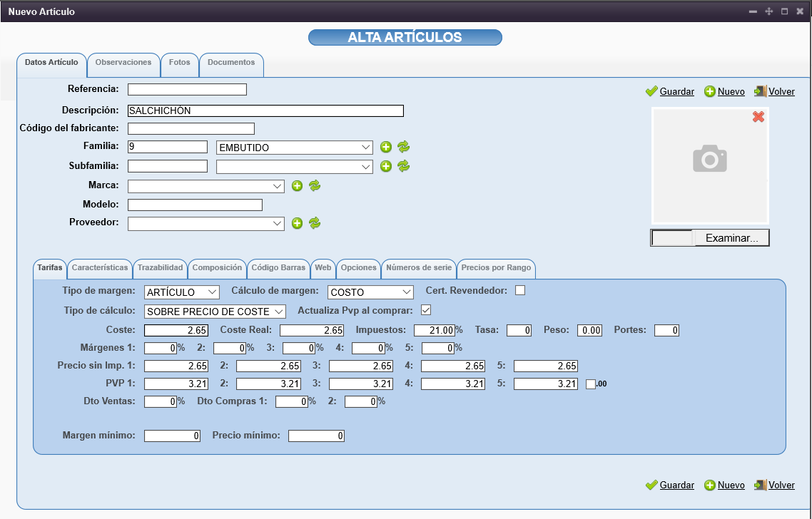Image resolution: width=812 pixels, height=519 pixels.
Task: Click the top Volver door icon
Action: (x=760, y=91)
